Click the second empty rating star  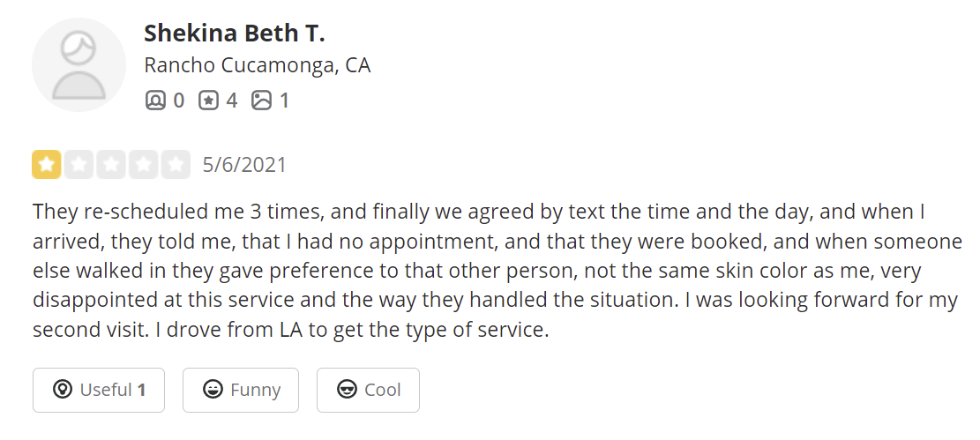click(79, 165)
